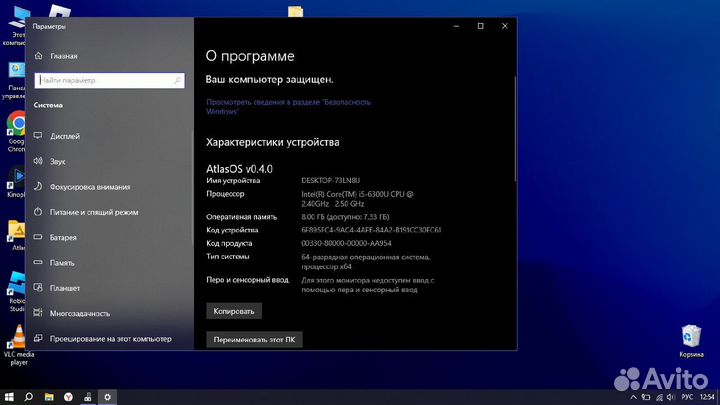The image size is (720, 405).
Task: Click the Intel Core i5-6300U processor text
Action: (x=357, y=199)
